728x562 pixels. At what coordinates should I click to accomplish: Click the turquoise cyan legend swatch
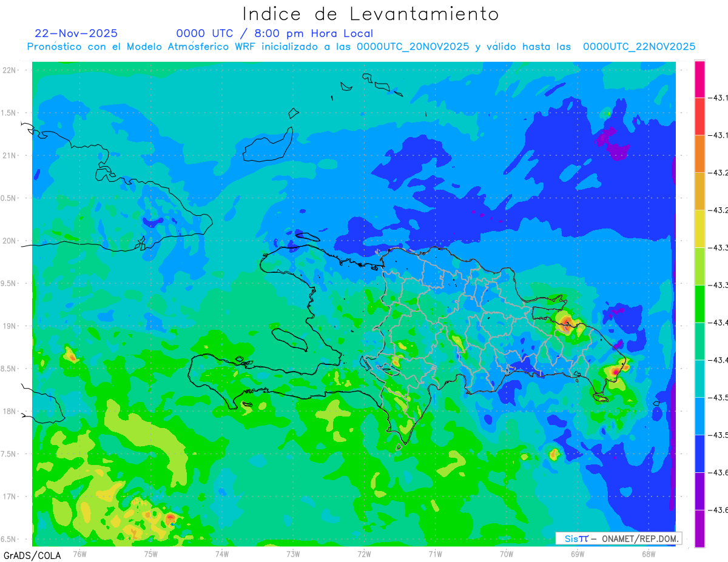pos(699,378)
